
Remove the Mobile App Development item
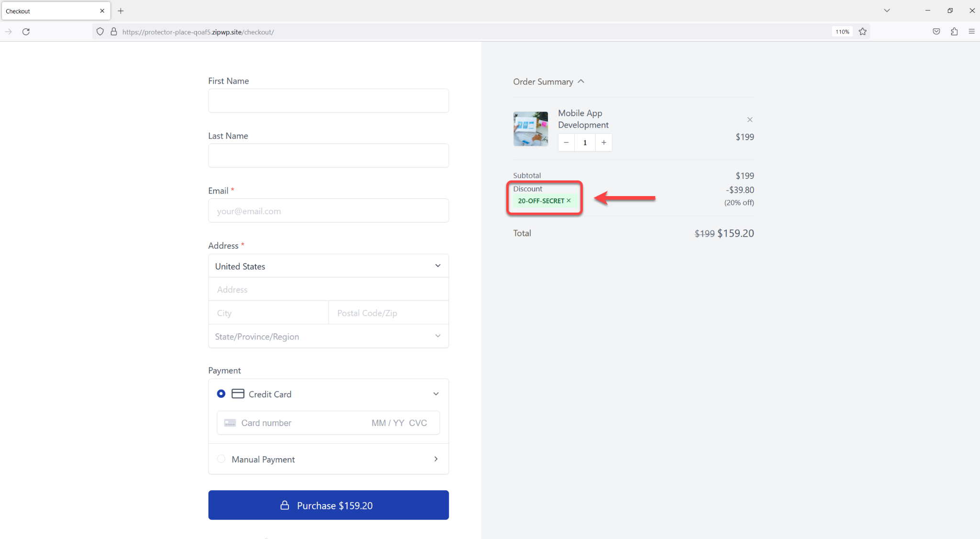[x=749, y=120]
